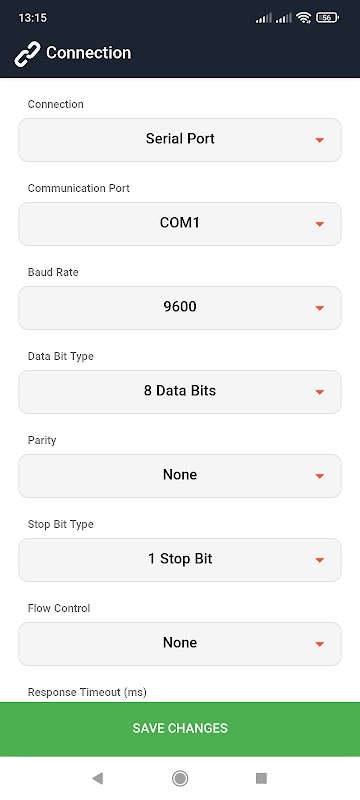The width and height of the screenshot is (360, 800).
Task: Open the 8 Data Bits dropdown
Action: click(180, 392)
